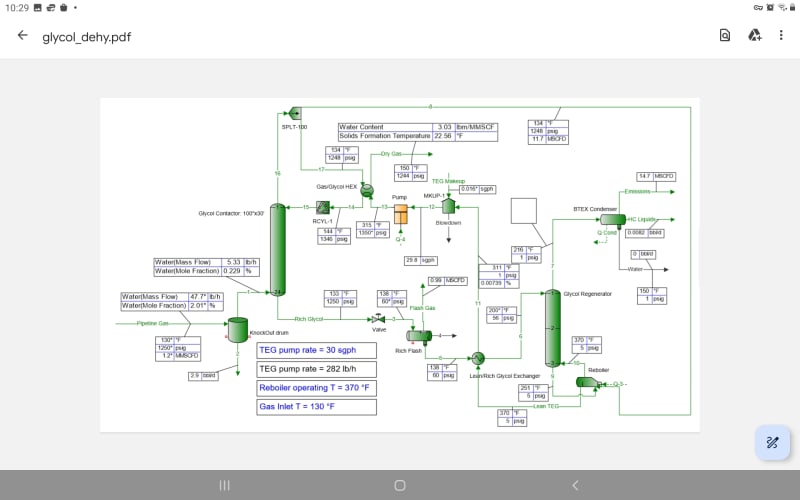
Task: Click the 'Dry Gas' stream label
Action: click(391, 154)
